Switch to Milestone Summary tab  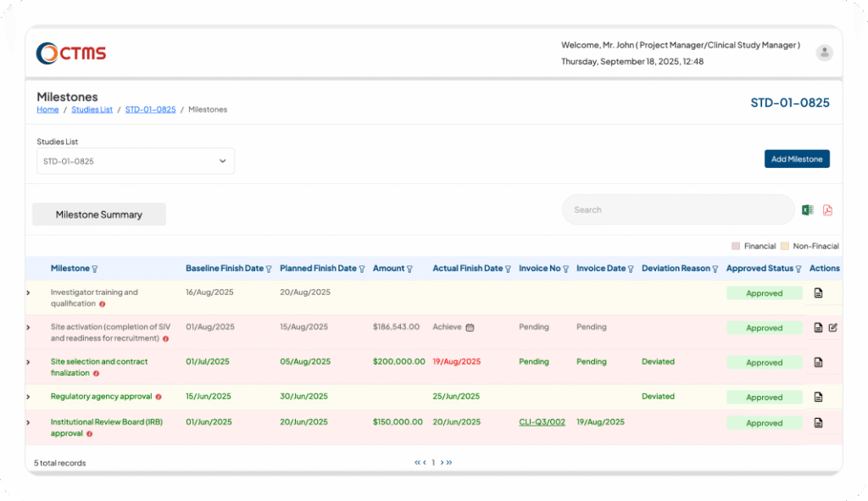click(x=99, y=214)
